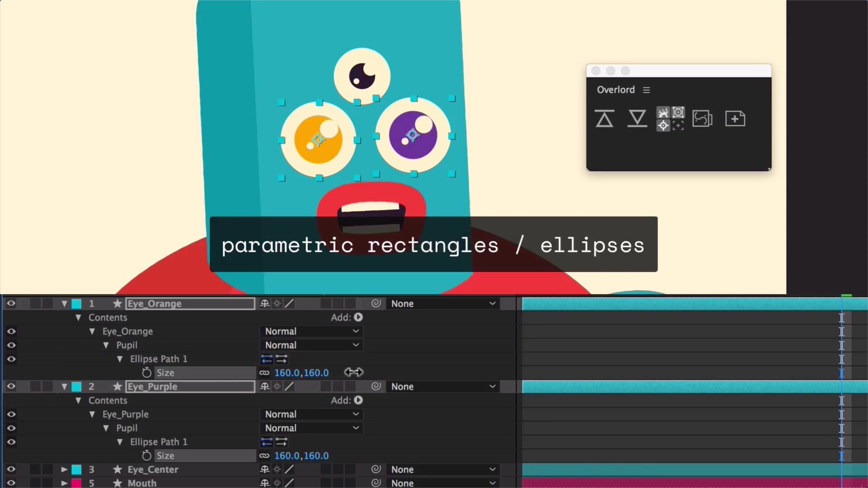This screenshot has height=488, width=868.
Task: Hide the Pupil group under Eye_Orange
Action: pyautogui.click(x=11, y=345)
